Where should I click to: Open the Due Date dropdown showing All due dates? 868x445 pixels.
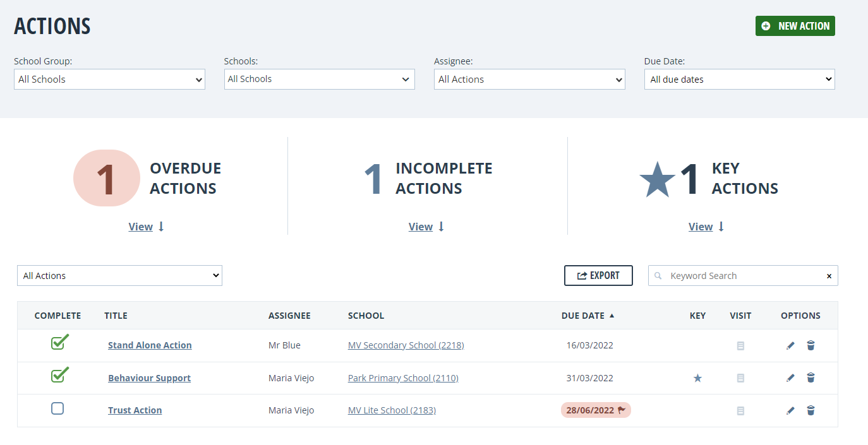coord(738,79)
